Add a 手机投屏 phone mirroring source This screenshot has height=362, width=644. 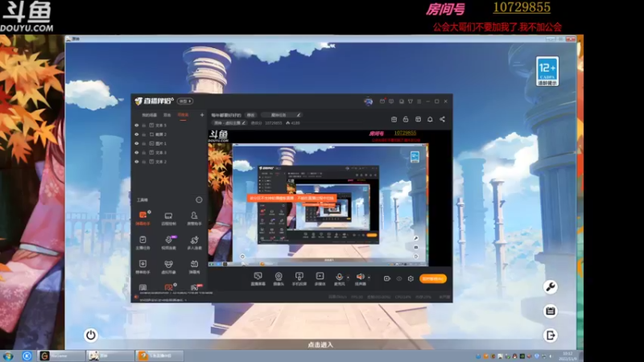pos(299,278)
